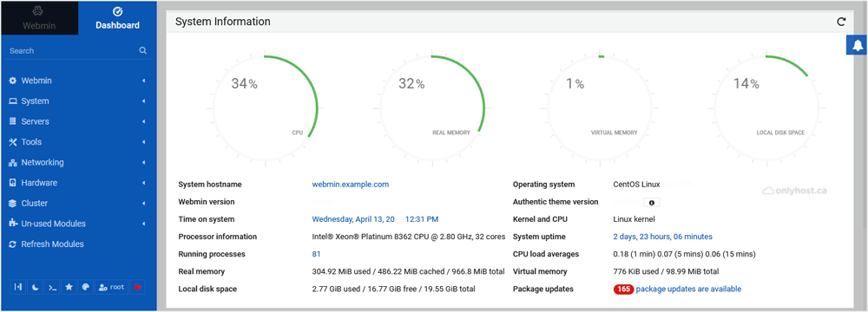Refresh system information with the reload icon

[841, 22]
